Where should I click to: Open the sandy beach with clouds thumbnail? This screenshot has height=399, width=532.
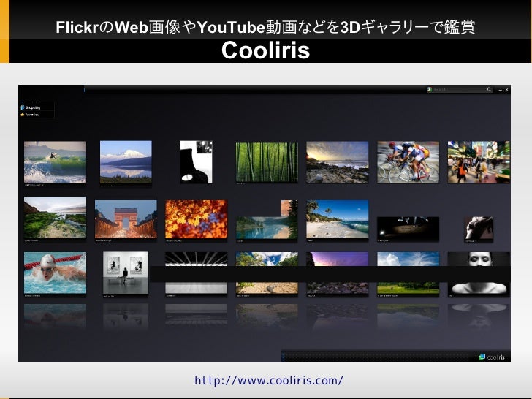click(267, 273)
